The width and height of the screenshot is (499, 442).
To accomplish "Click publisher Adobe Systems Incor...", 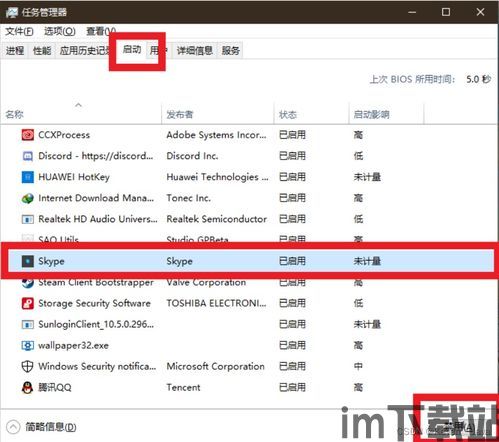I will point(216,135).
